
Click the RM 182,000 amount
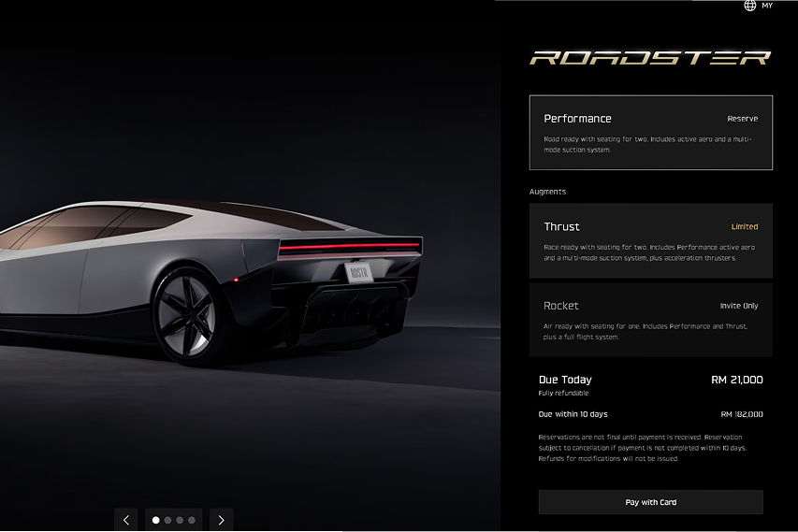(742, 414)
